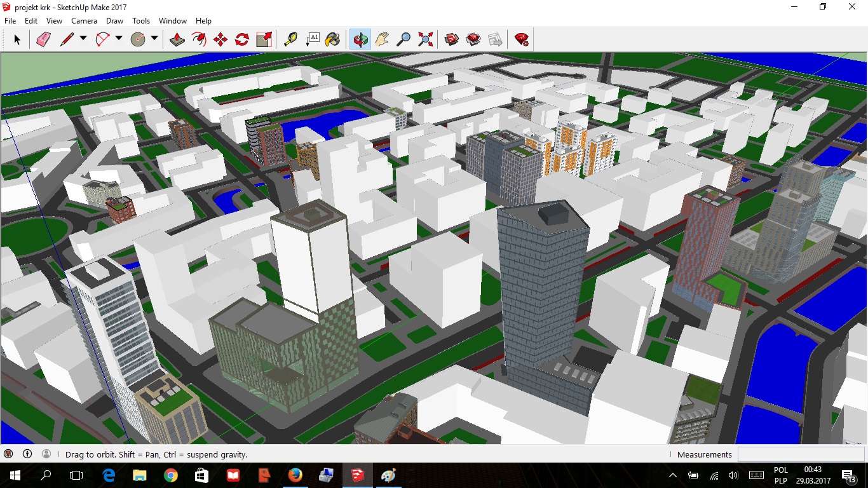Launch Google Chrome from taskbar
868x488 pixels.
(x=171, y=475)
